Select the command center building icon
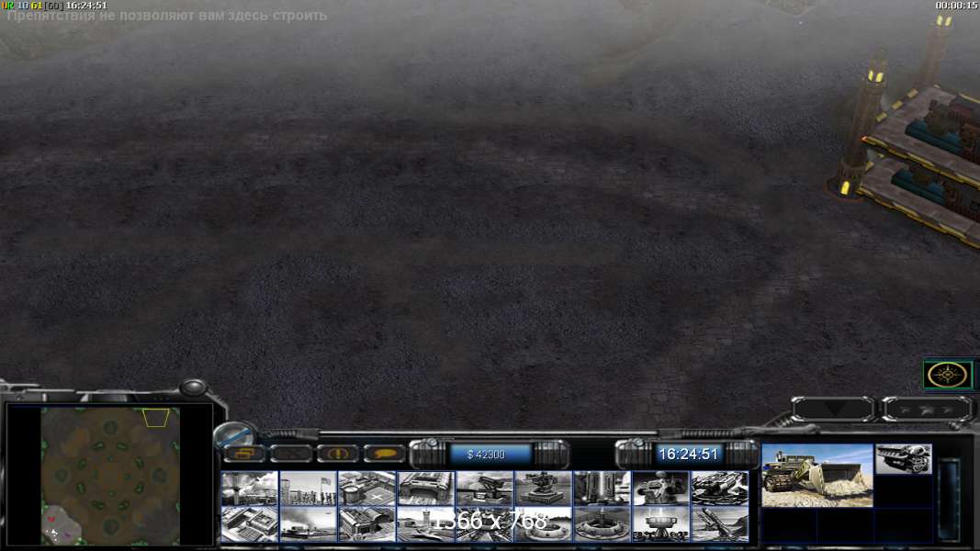This screenshot has width=980, height=551. [x=250, y=523]
